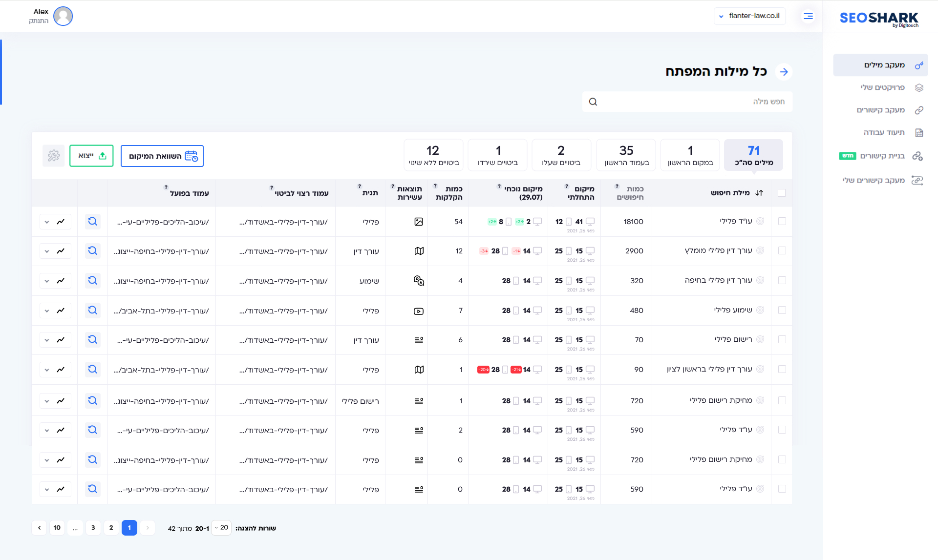Check checkbox for last row עו"ד פלילי 590
The image size is (938, 560).
[x=782, y=489]
